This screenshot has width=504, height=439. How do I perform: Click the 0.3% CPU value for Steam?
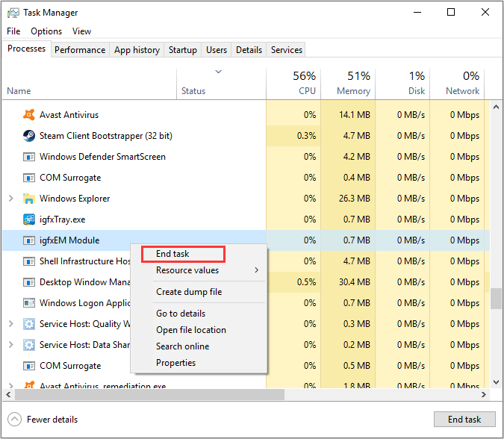click(x=306, y=136)
